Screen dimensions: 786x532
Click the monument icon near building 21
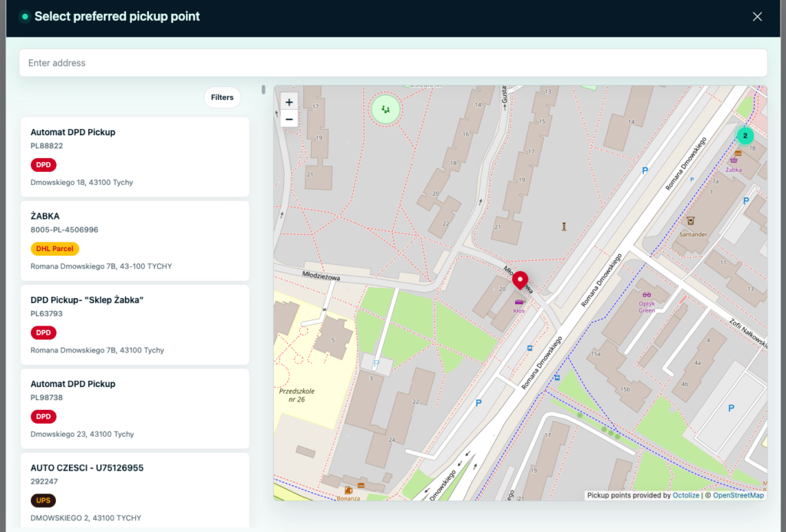pyautogui.click(x=564, y=226)
